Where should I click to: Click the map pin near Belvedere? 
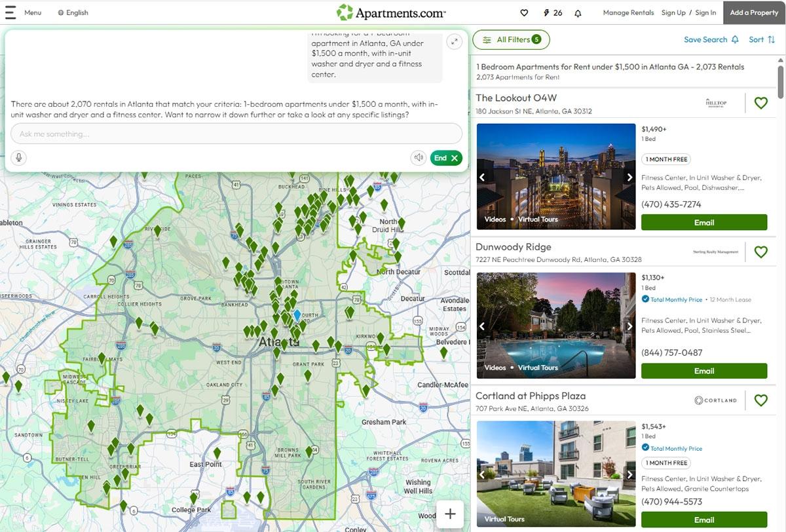pyautogui.click(x=444, y=352)
